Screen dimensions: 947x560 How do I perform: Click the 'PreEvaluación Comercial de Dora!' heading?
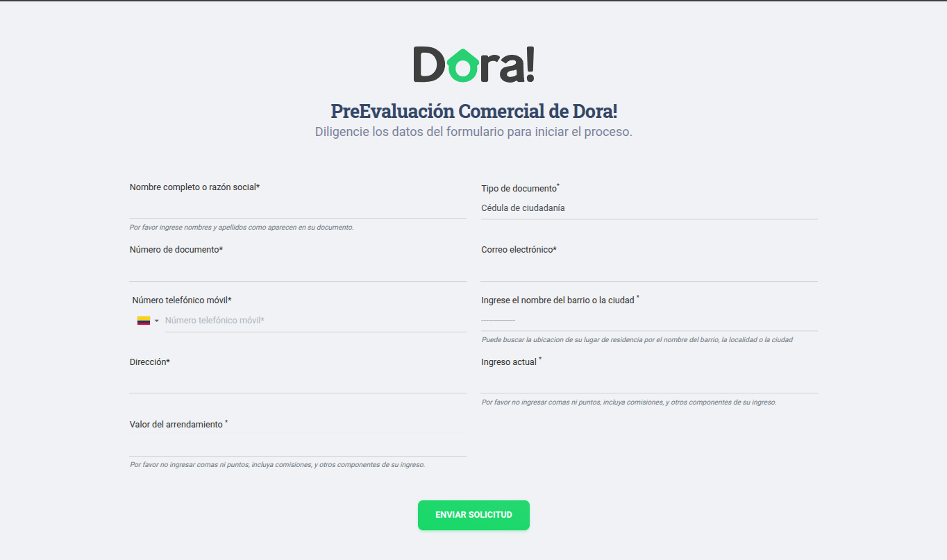click(474, 111)
